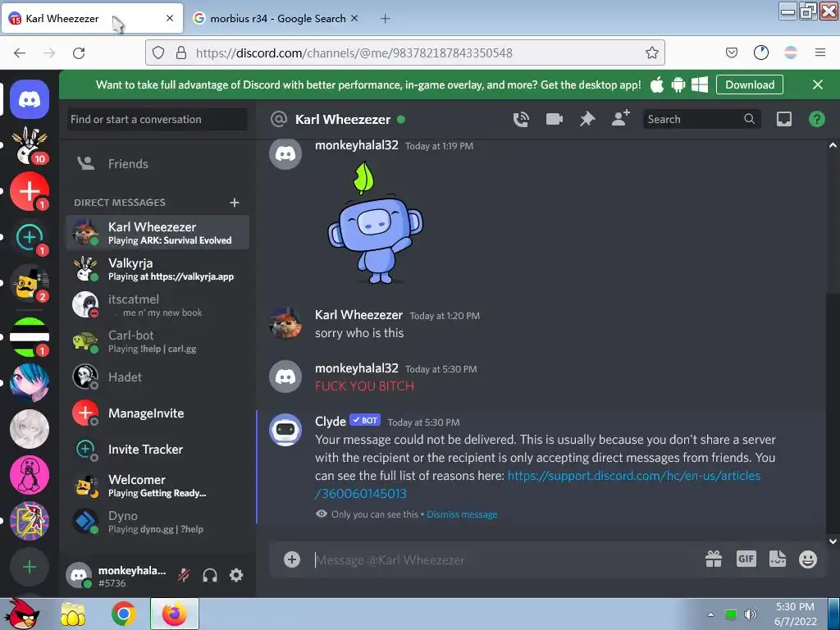Screen dimensions: 840x630
Task: Open the itscatmel direct message
Action: [157, 305]
